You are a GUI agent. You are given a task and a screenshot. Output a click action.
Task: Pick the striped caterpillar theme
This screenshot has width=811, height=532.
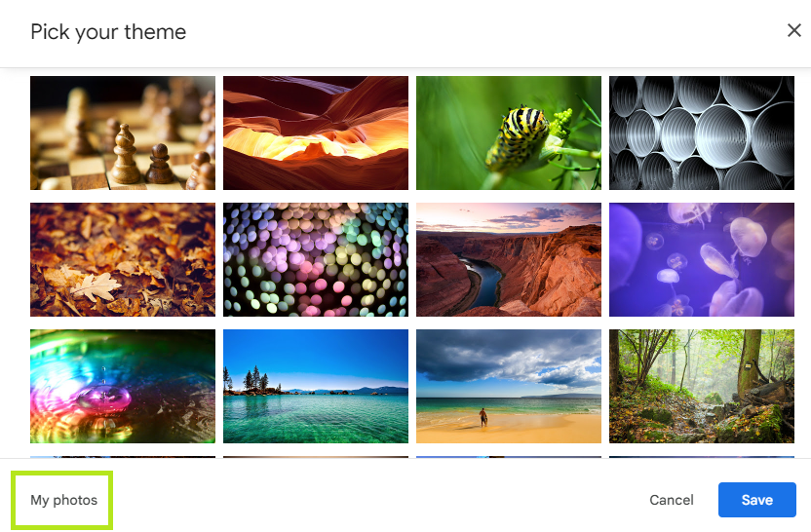point(509,133)
